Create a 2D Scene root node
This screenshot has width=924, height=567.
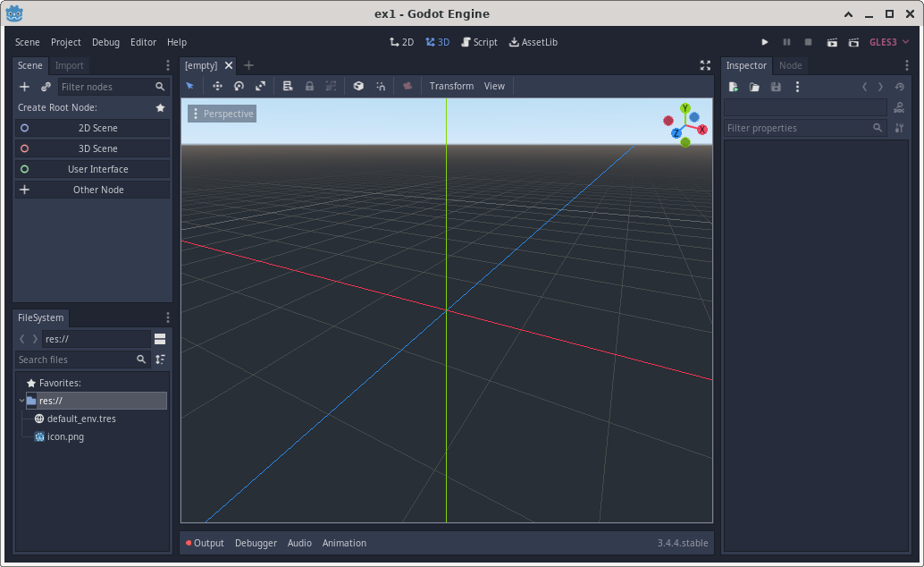(93, 128)
